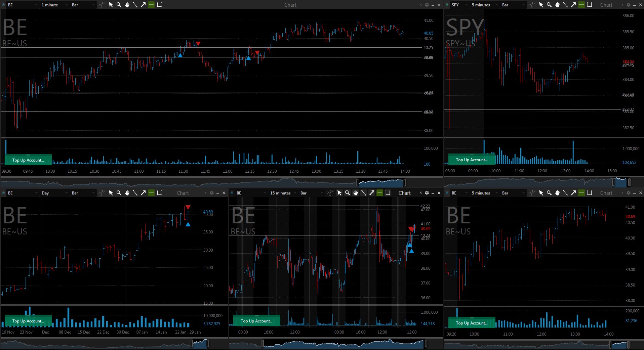Collapse arrow in BE 1 minute chart header
Image resolution: width=644 pixels, height=350 pixels.
[x=421, y=5]
